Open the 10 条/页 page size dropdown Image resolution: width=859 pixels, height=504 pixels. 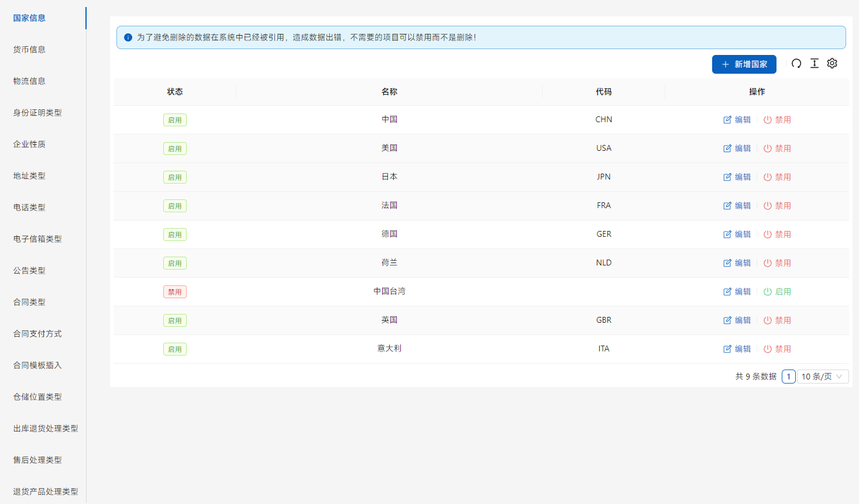coord(822,377)
